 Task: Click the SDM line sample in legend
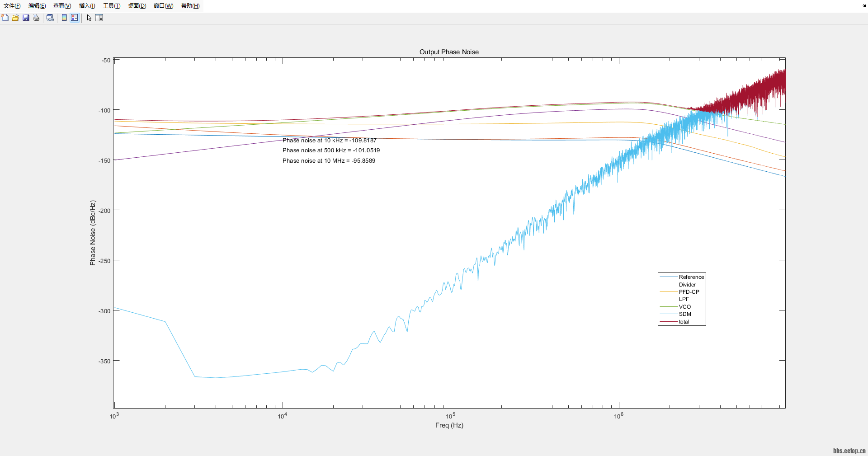[x=669, y=314]
